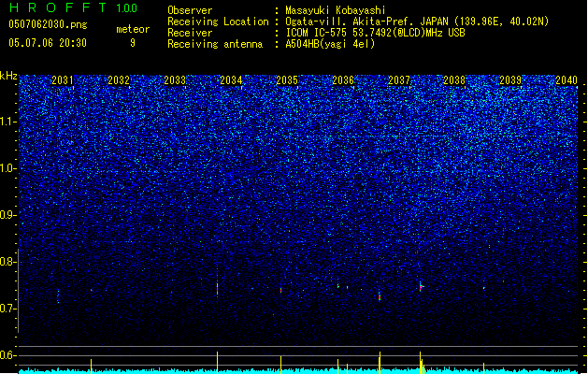Click the 0.9 kHz frequency label
The height and width of the screenshot is (374, 588).
click(7, 215)
